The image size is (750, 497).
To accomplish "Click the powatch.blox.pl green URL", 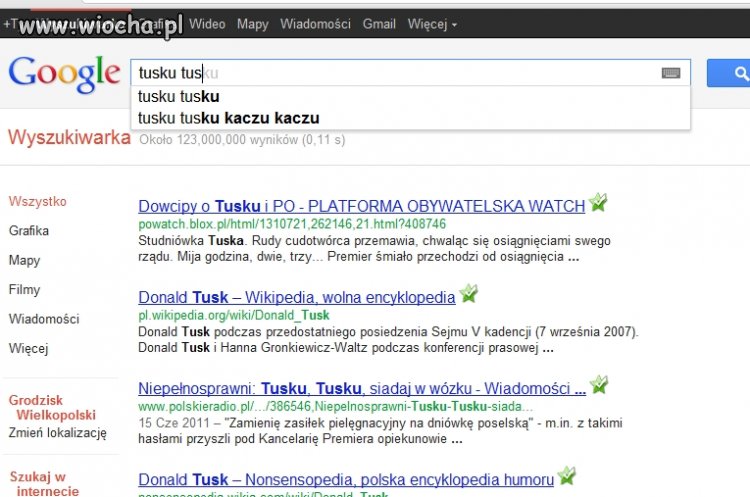I will pos(292,224).
